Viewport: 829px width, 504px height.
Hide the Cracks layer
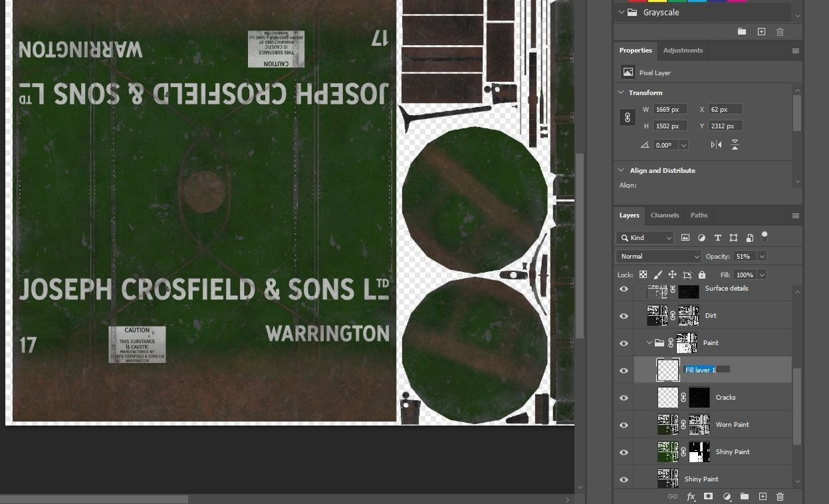tap(624, 398)
